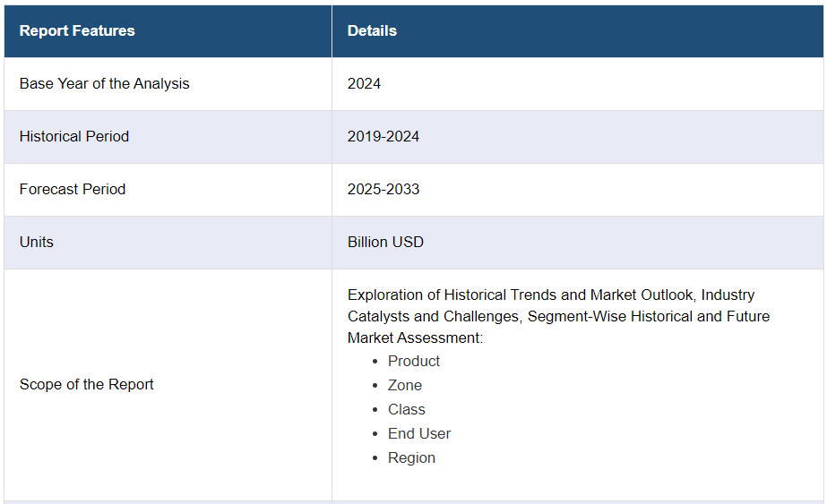Select the Scope of the Report label
827x504 pixels.
click(87, 384)
